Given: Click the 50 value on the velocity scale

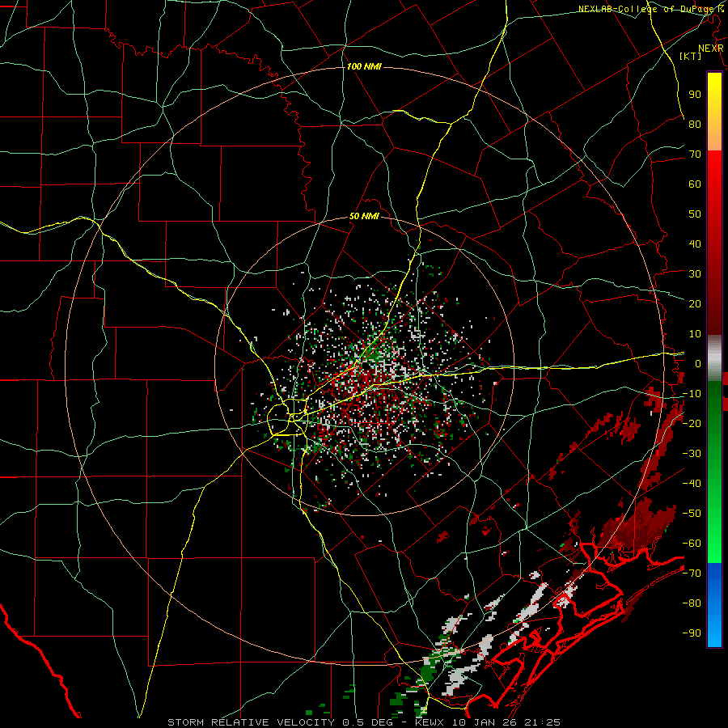Looking at the screenshot, I should coord(695,214).
